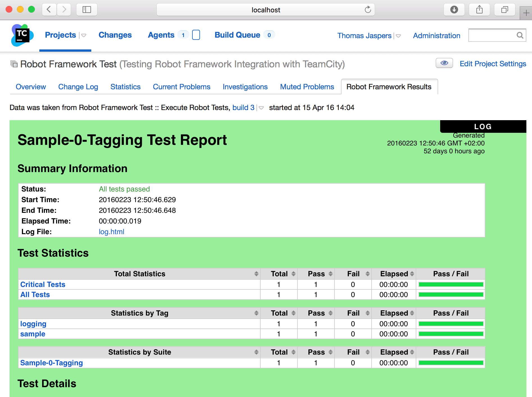Open Safari downloads icon

(x=454, y=10)
